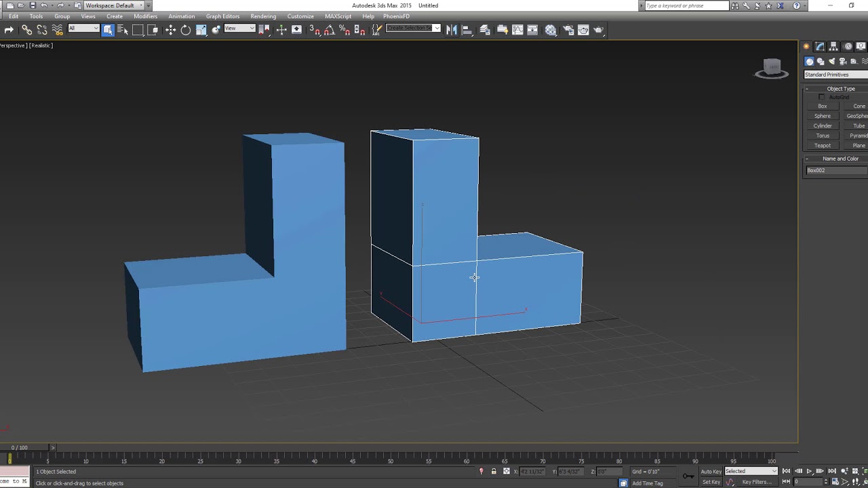868x488 pixels.
Task: Click the Play Animation button
Action: click(x=809, y=471)
